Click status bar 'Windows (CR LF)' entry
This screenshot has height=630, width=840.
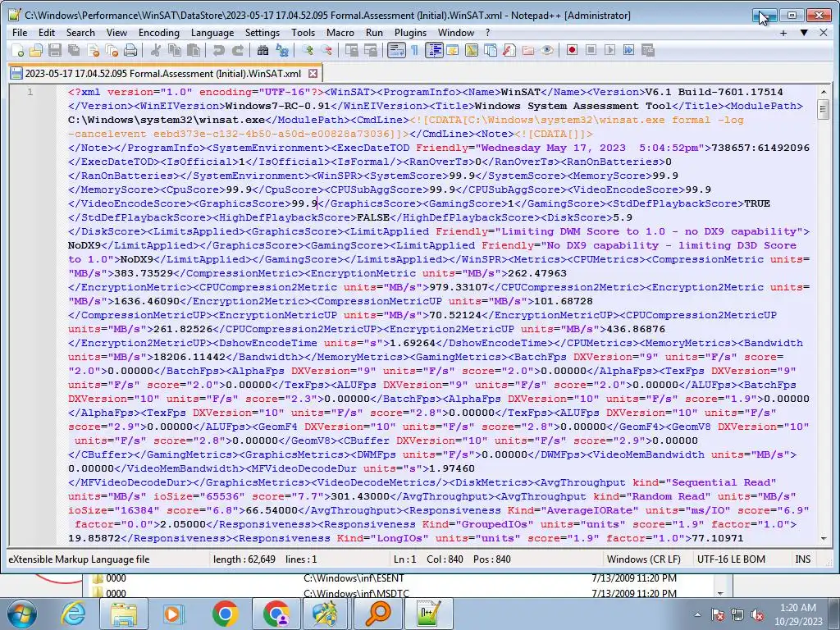(x=643, y=559)
